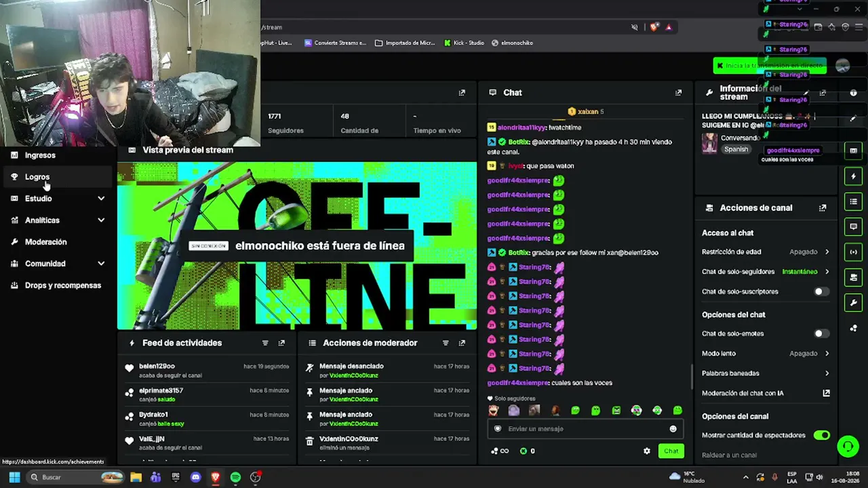Viewport: 868px width, 488px height.
Task: Filter the Acciones de moderador list
Action: pyautogui.click(x=446, y=343)
